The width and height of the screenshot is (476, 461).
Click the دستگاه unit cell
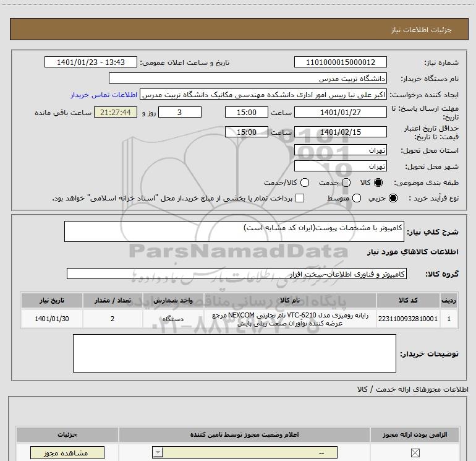173,319
